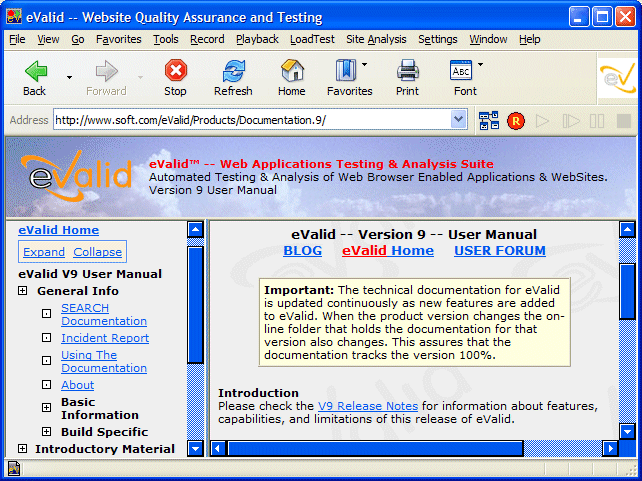Open the BLOG link
Viewport: 642px width, 481px height.
coord(303,251)
